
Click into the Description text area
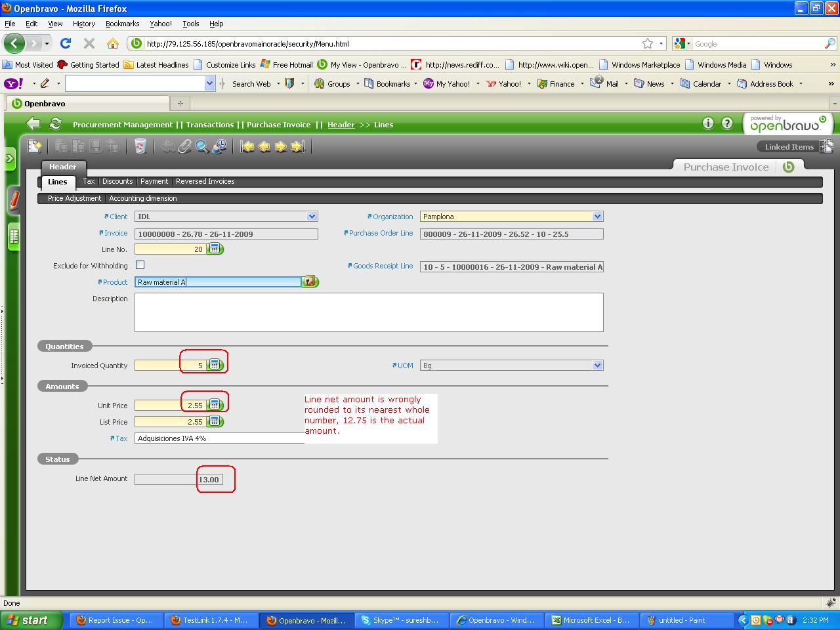click(x=368, y=312)
